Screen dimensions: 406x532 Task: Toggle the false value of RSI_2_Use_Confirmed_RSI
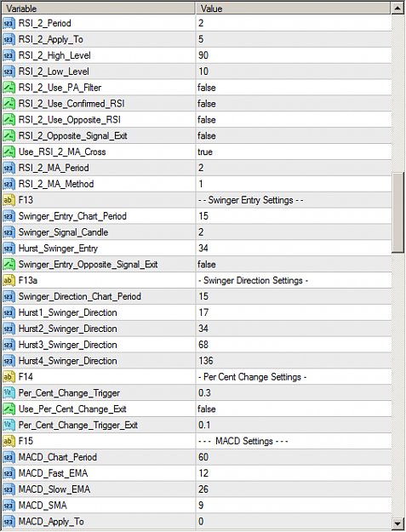pyautogui.click(x=207, y=104)
